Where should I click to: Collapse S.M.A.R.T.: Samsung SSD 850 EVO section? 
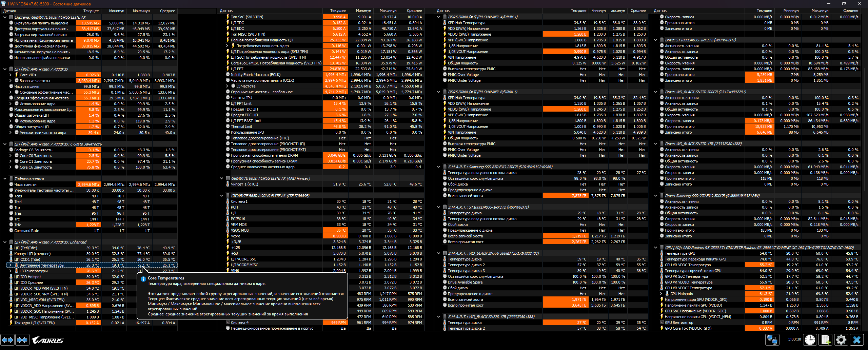(439, 167)
